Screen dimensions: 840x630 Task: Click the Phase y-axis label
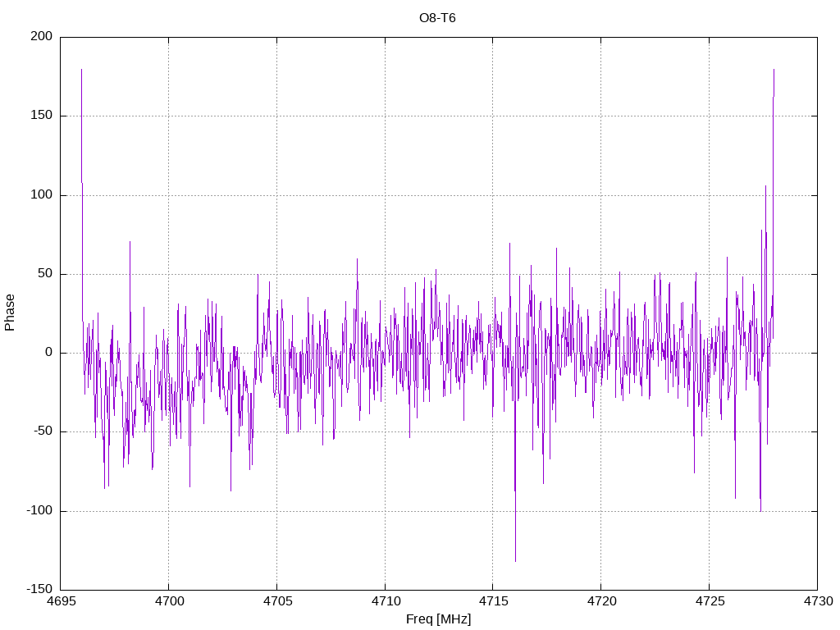[x=10, y=313]
